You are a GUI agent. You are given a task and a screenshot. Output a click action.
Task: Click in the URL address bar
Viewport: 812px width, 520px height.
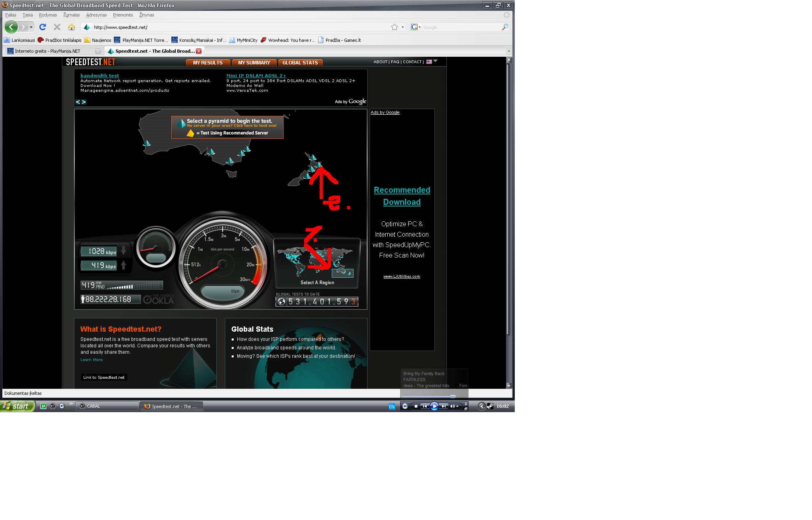241,27
